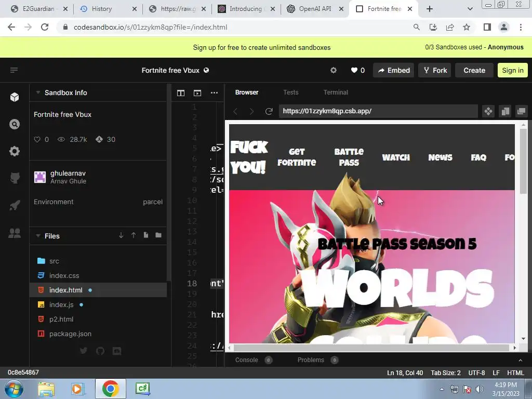This screenshot has width=532, height=399.
Task: Open the index.css file
Action: tap(98, 275)
